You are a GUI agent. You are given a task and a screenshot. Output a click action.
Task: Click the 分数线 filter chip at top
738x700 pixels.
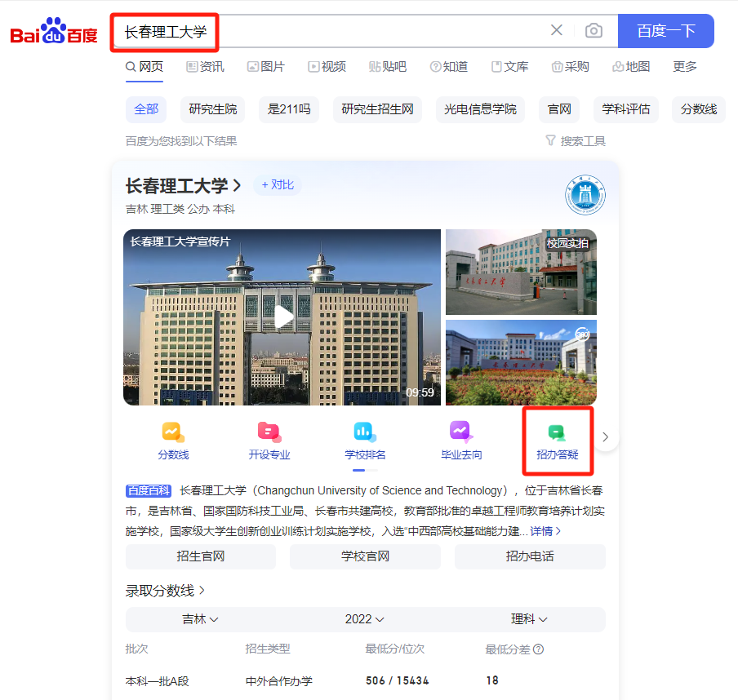point(699,109)
